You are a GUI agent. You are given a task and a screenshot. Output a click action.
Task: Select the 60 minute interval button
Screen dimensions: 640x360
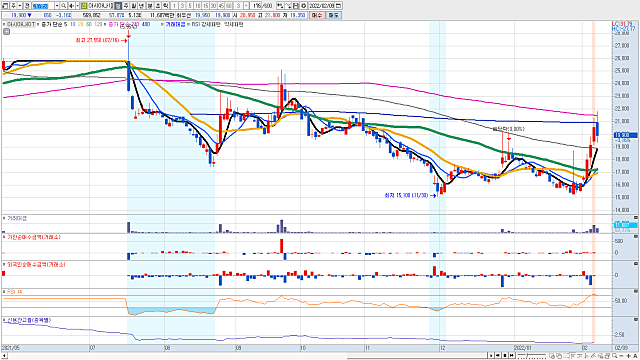pos(229,6)
